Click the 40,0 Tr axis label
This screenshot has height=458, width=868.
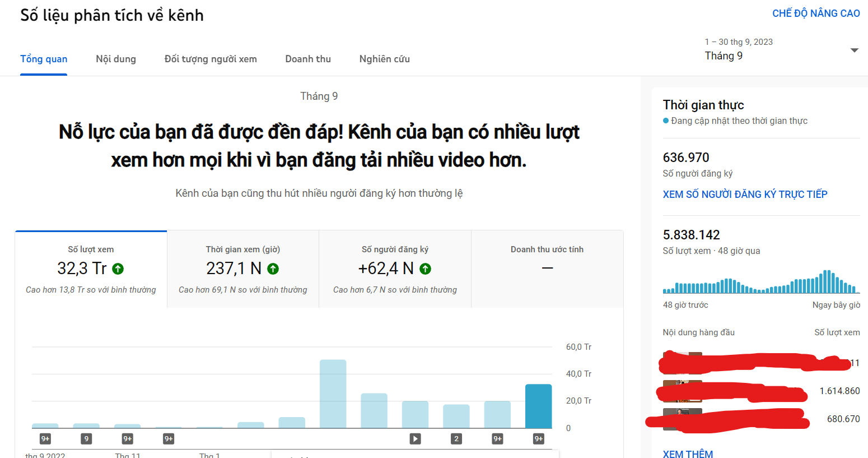tap(578, 374)
